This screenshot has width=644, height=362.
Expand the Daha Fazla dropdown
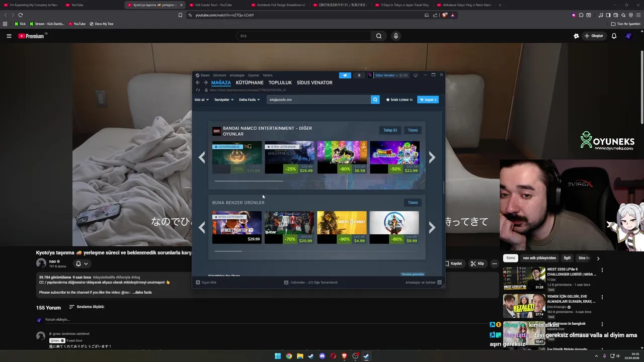[249, 100]
